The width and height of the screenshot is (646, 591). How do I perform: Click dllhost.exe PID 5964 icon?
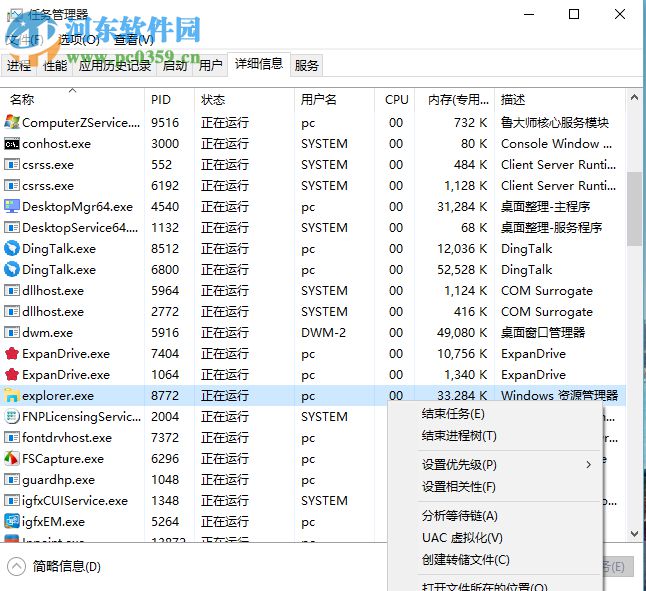pyautogui.click(x=12, y=290)
